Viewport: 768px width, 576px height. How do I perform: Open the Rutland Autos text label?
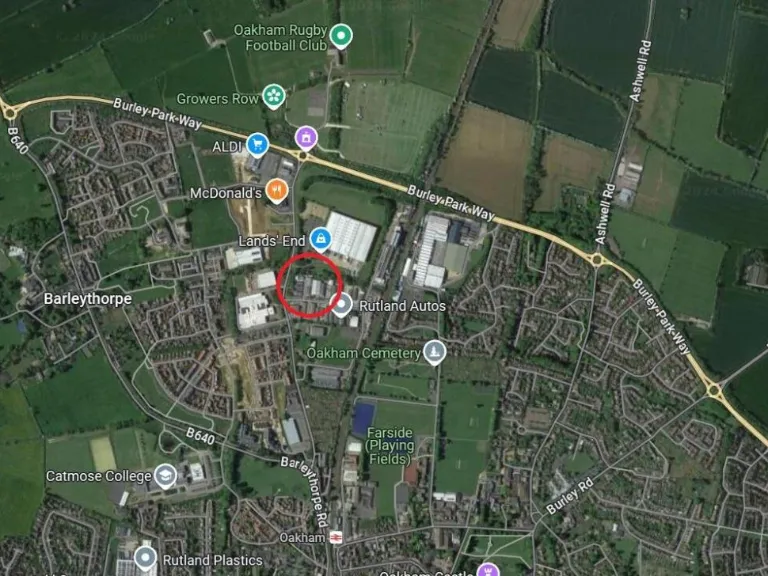(403, 306)
